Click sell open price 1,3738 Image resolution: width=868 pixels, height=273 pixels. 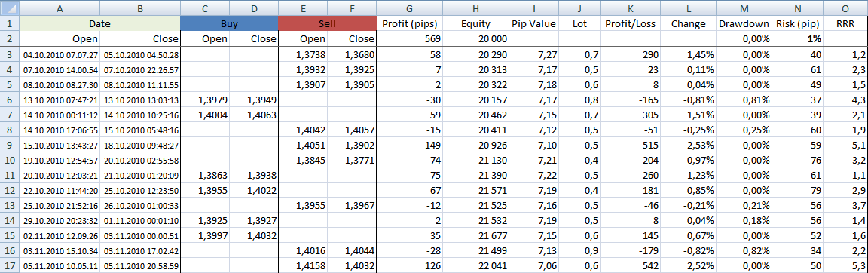coord(302,55)
